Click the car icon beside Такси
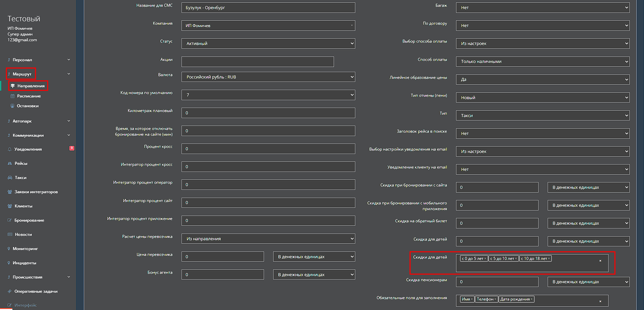 10,178
